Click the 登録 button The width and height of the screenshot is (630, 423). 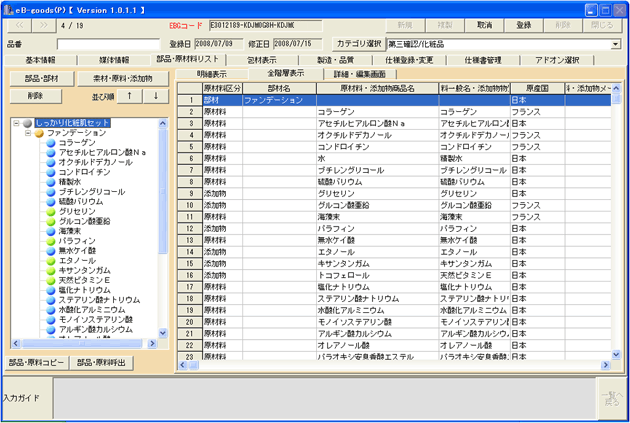click(x=524, y=25)
